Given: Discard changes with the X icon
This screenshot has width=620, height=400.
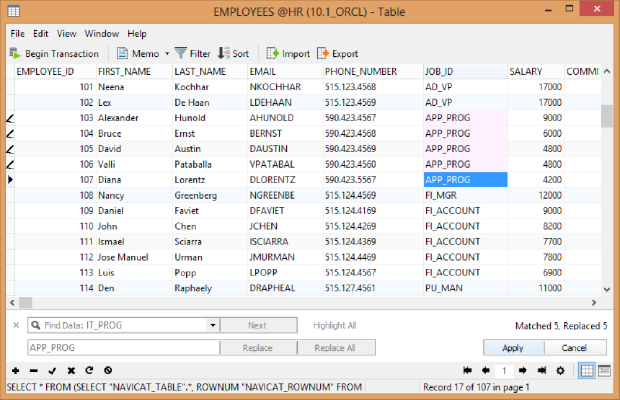Looking at the screenshot, I should click(71, 370).
